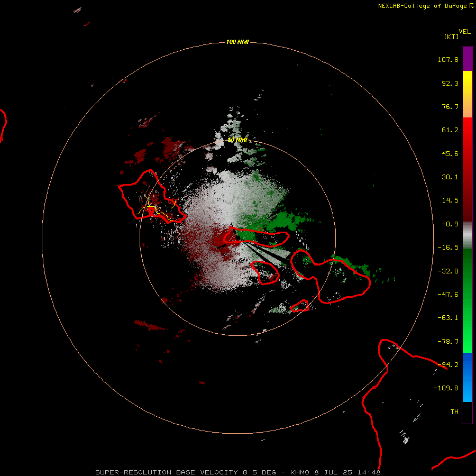476x476 pixels.
Task: Click the 45.6 legend value
Action: tap(450, 153)
